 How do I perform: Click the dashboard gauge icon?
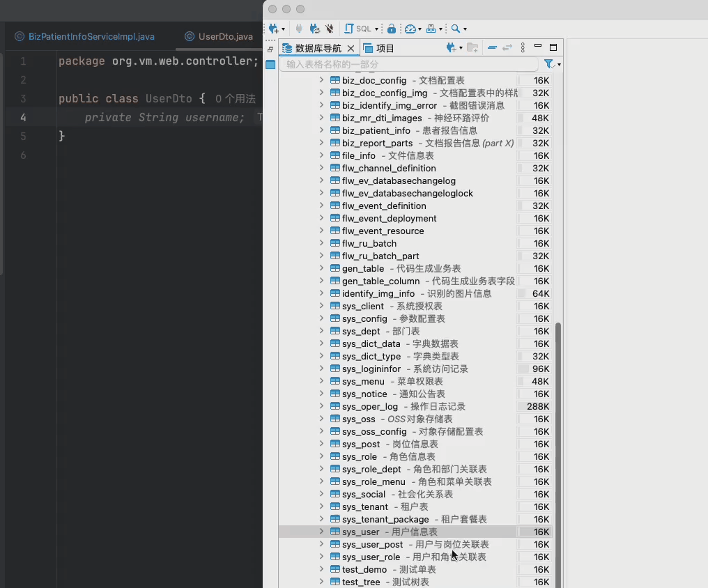[x=410, y=29]
